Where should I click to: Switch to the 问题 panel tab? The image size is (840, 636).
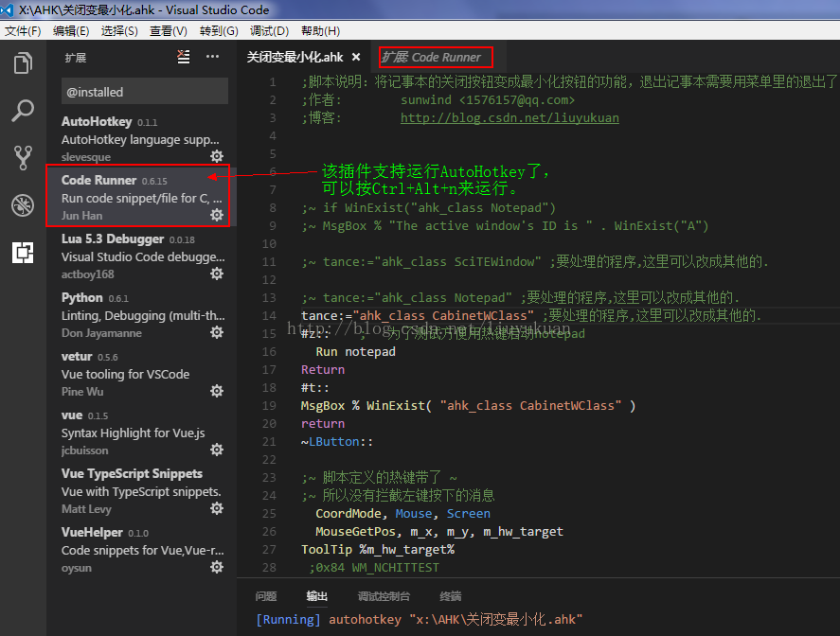pyautogui.click(x=266, y=596)
